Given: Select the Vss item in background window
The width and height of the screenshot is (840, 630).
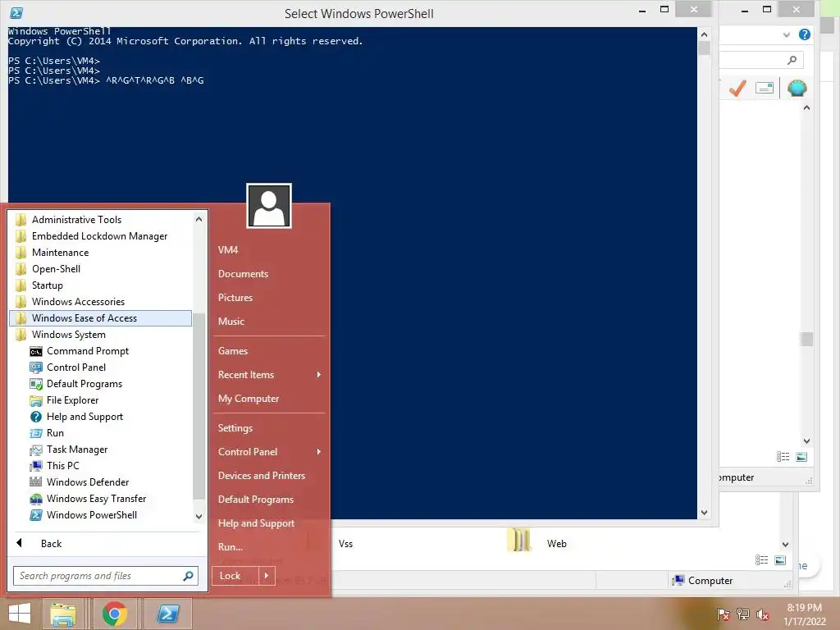Looking at the screenshot, I should (x=345, y=544).
